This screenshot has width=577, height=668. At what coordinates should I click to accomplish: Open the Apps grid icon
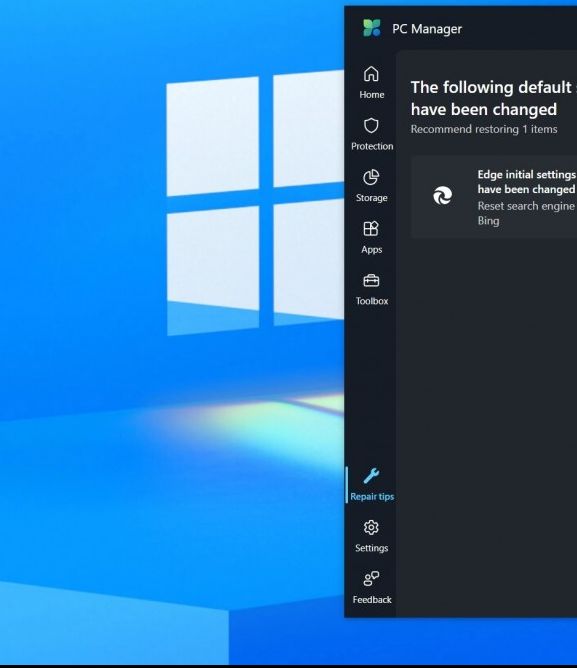371,229
